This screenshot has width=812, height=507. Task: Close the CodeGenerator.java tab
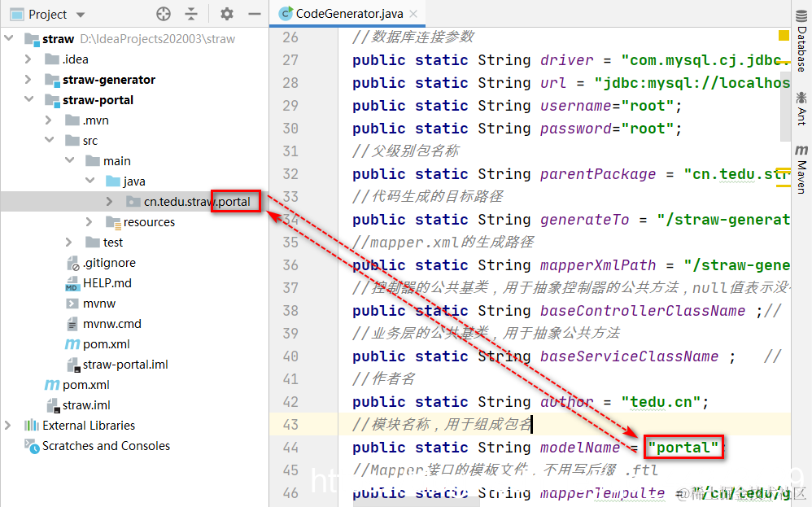[413, 14]
